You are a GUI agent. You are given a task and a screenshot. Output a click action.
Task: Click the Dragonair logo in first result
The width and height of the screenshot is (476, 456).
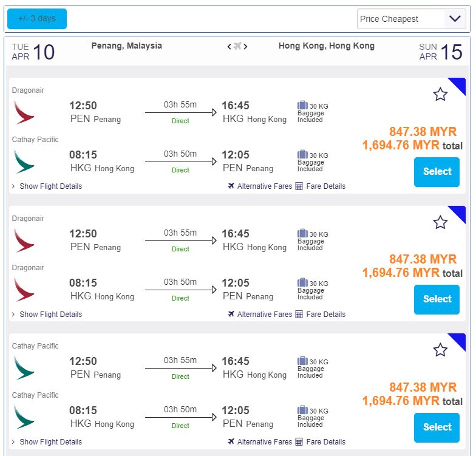24,112
